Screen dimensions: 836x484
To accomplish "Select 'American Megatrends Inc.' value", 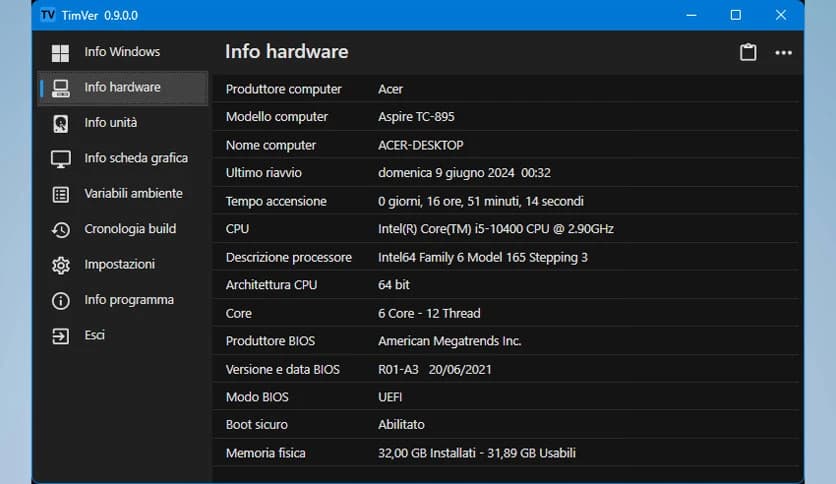I will pyautogui.click(x=449, y=341).
